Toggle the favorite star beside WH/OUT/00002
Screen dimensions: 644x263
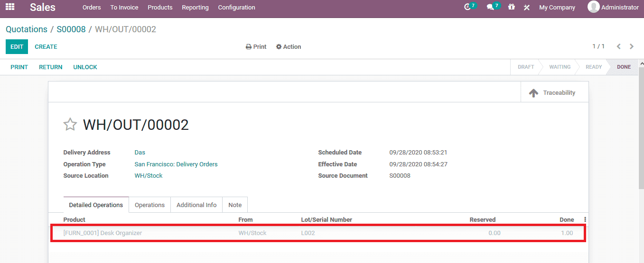(70, 125)
